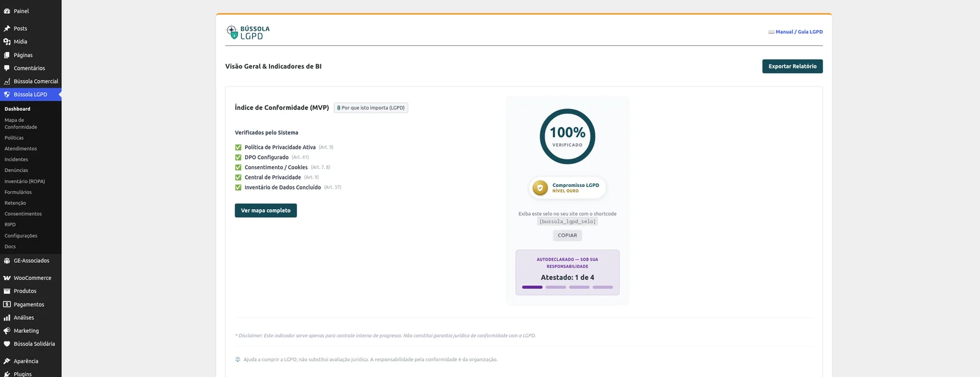Open the Manual / Guia LGPD link
The width and height of the screenshot is (980, 377).
point(796,32)
